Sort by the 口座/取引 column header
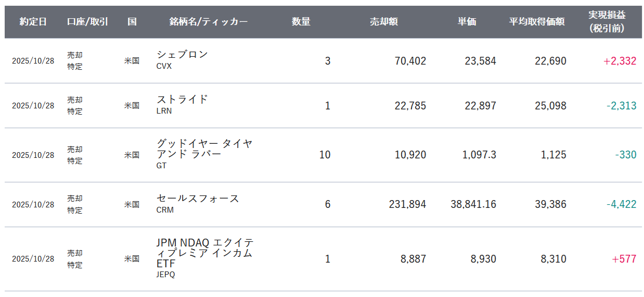This screenshot has height=297, width=644. pos(87,22)
